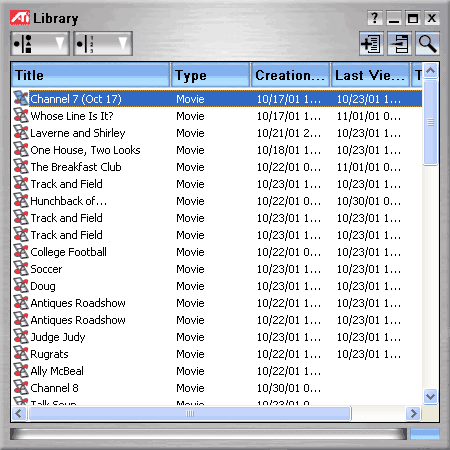The height and width of the screenshot is (450, 450).
Task: Click creation date 10/21/01 of Laverne and Shirley
Action: pyautogui.click(x=289, y=133)
